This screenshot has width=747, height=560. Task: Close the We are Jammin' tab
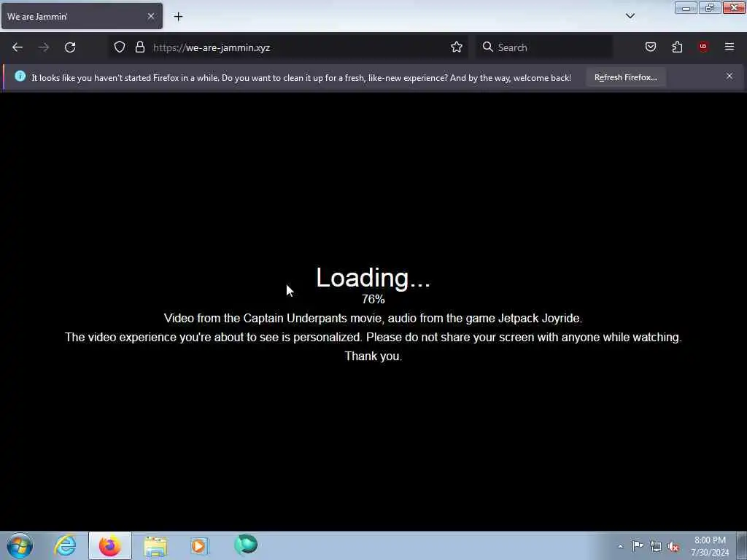pos(151,16)
